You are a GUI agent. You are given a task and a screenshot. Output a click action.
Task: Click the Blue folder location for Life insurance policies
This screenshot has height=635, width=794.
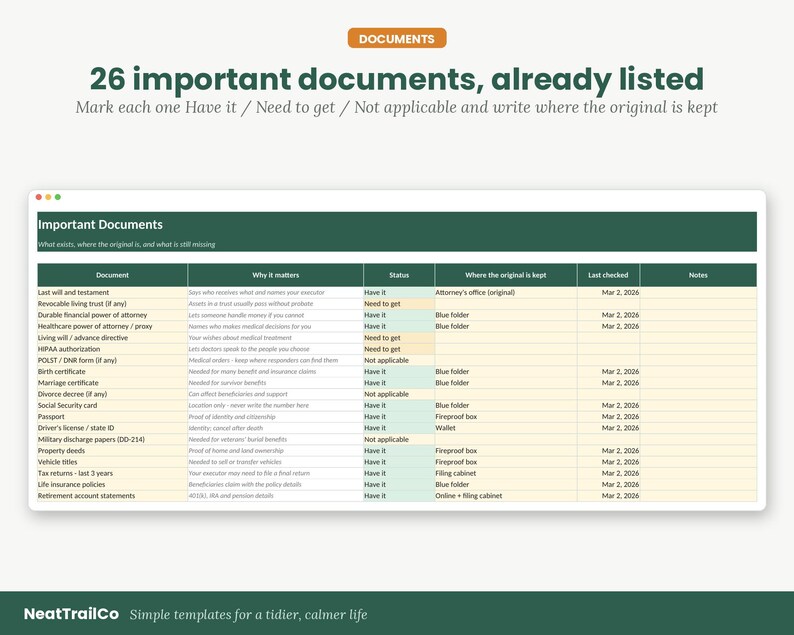coord(506,485)
